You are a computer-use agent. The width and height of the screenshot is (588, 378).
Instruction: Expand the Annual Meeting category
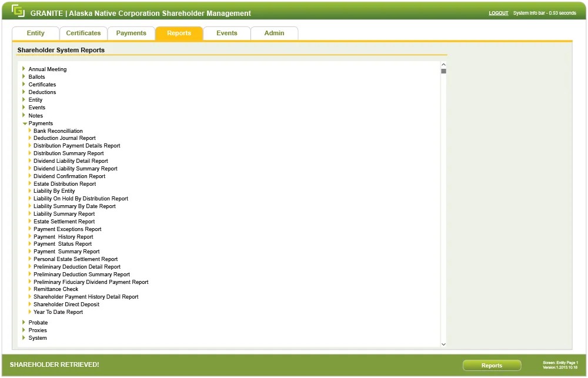pos(24,69)
